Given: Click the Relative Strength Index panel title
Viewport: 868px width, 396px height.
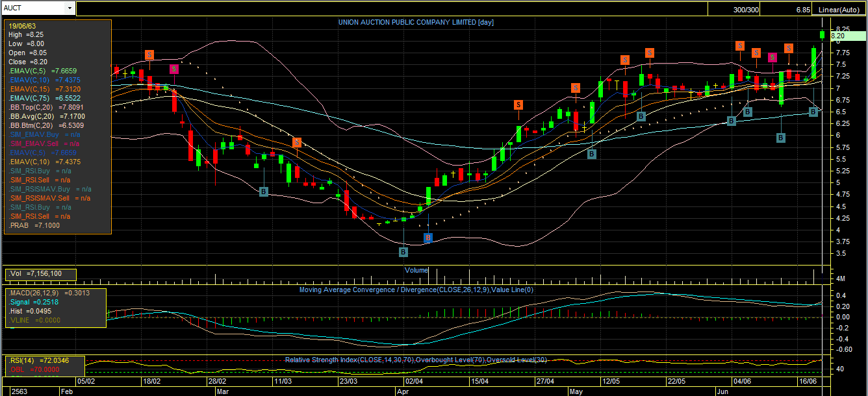Looking at the screenshot, I should tap(416, 360).
